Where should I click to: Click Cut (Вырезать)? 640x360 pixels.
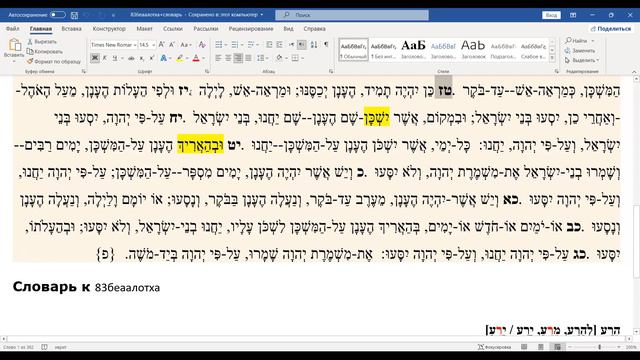[x=42, y=42]
